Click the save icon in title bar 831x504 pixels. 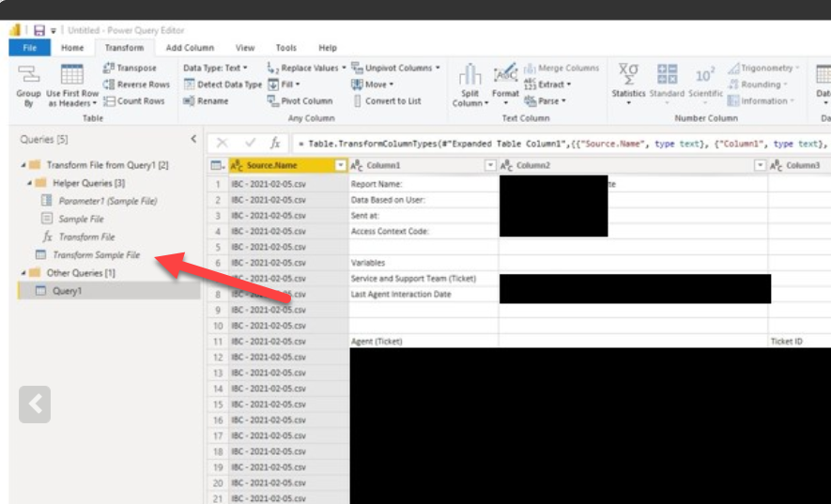[39, 30]
